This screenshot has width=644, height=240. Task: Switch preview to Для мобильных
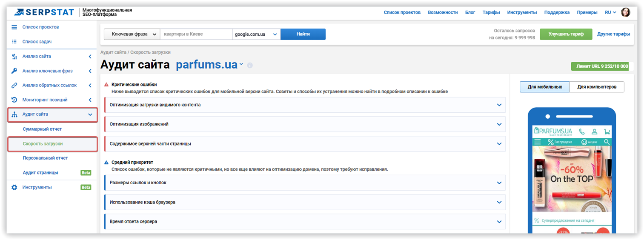pos(545,87)
